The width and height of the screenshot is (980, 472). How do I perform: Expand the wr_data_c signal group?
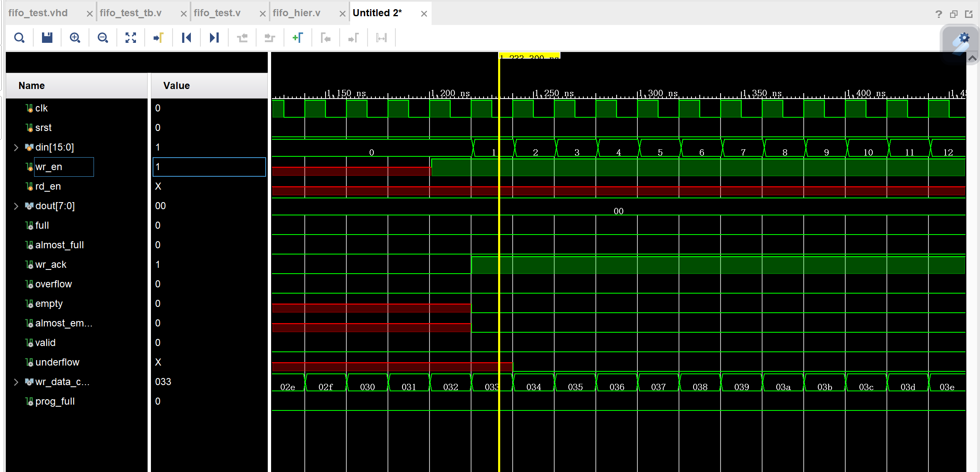coord(16,382)
